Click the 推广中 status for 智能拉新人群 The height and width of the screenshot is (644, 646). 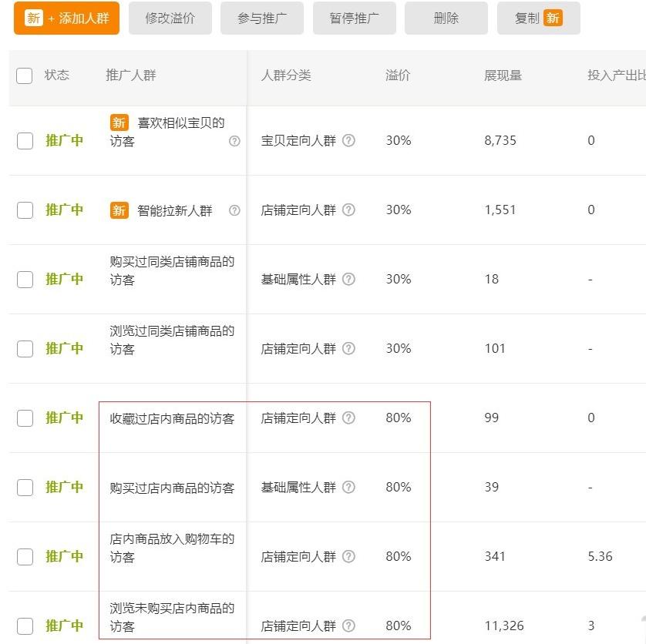(66, 210)
